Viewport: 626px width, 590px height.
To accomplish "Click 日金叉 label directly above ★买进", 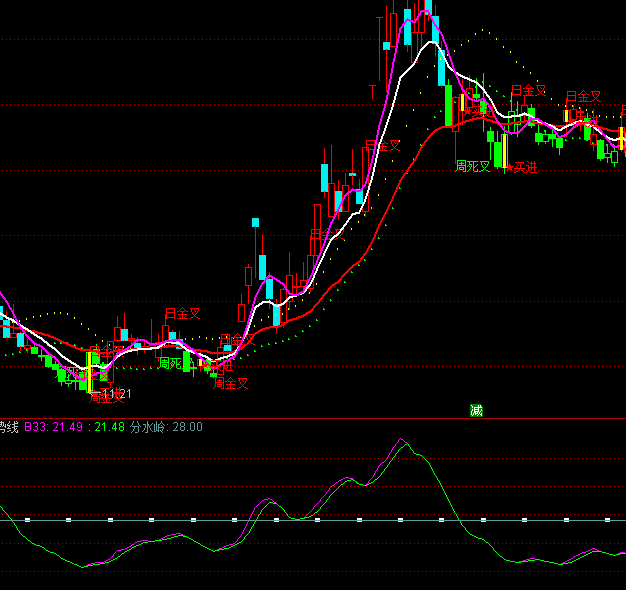I will click(528, 91).
